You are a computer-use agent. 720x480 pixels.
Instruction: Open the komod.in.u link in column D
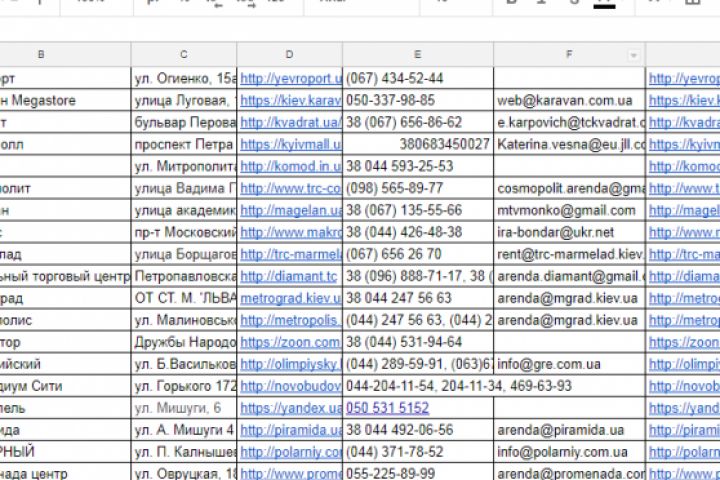(x=291, y=166)
